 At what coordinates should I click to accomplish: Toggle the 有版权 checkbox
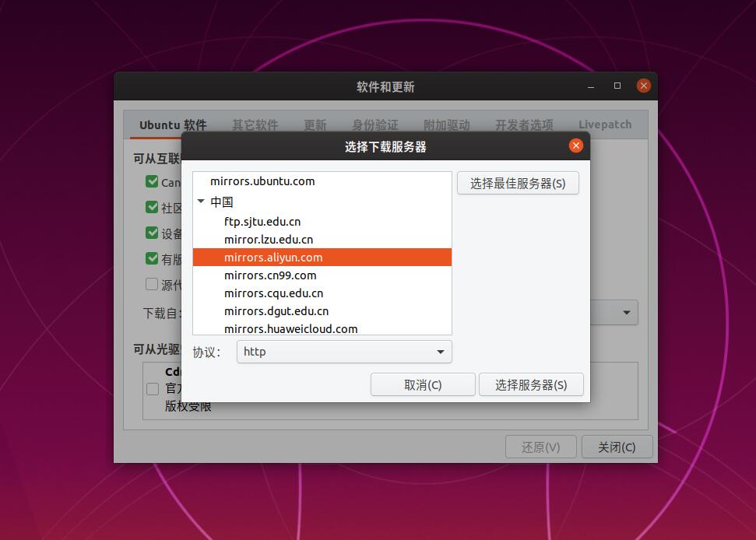152,258
